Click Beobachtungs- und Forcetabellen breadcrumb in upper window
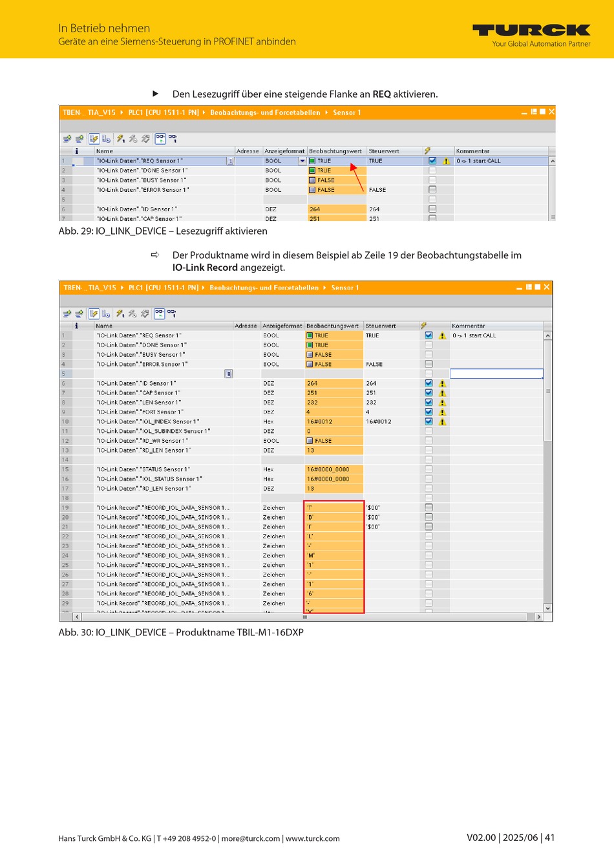Screen dimensions: 614x868 [x=265, y=112]
